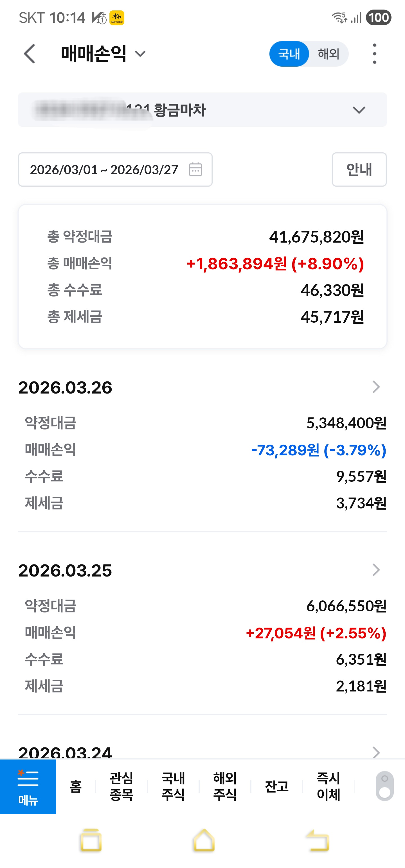Switch to 국내 domestic toggle
Image resolution: width=405 pixels, height=868 pixels.
coord(289,54)
